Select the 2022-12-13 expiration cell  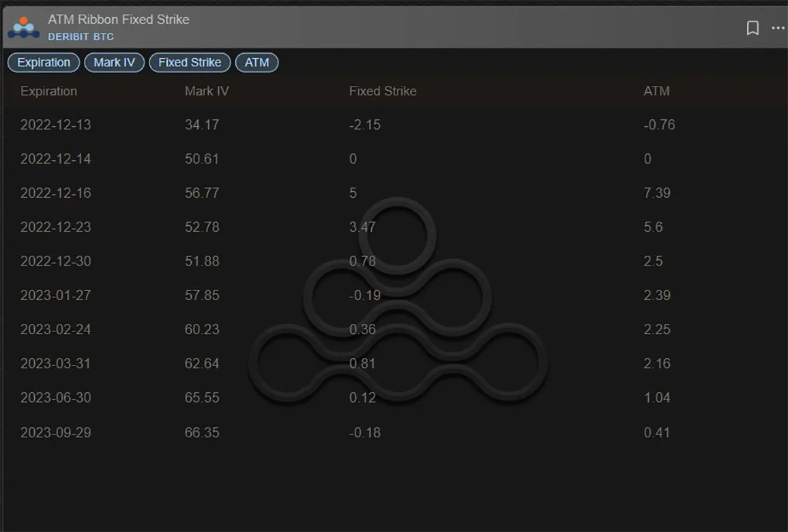(x=56, y=125)
